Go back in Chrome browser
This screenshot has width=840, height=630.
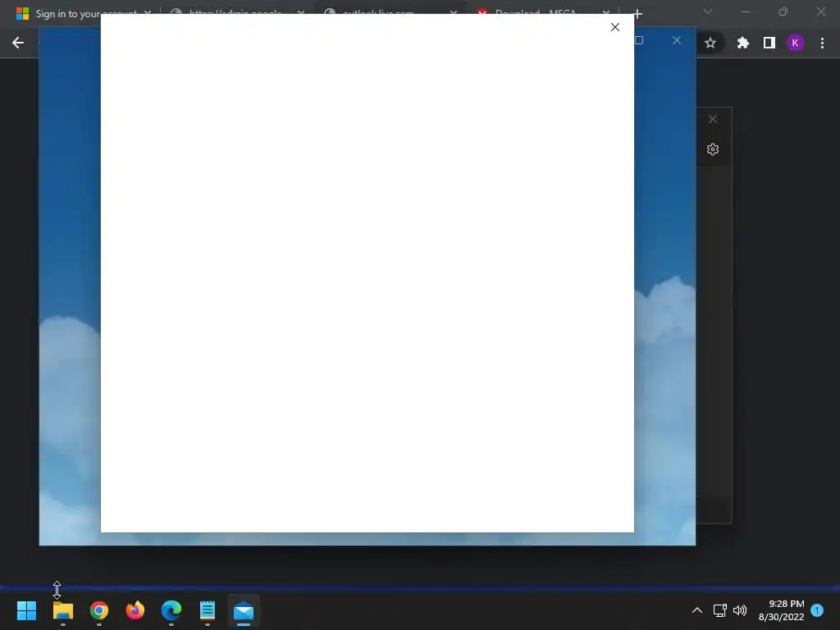18,43
